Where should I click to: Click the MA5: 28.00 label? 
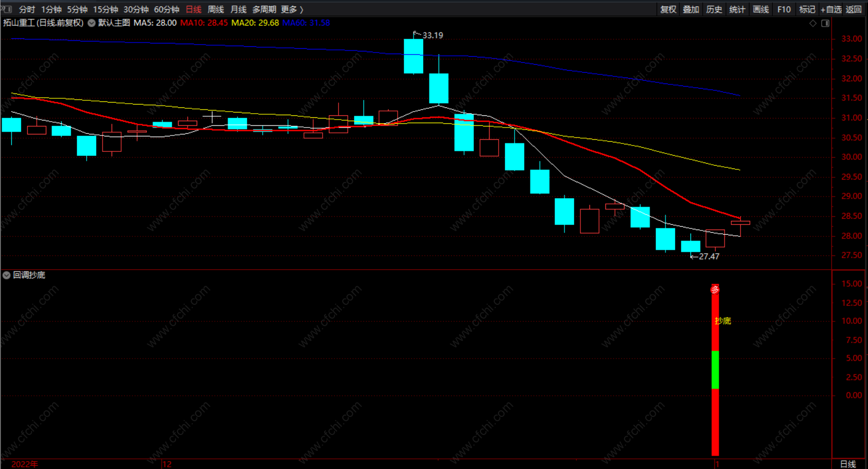pos(155,23)
